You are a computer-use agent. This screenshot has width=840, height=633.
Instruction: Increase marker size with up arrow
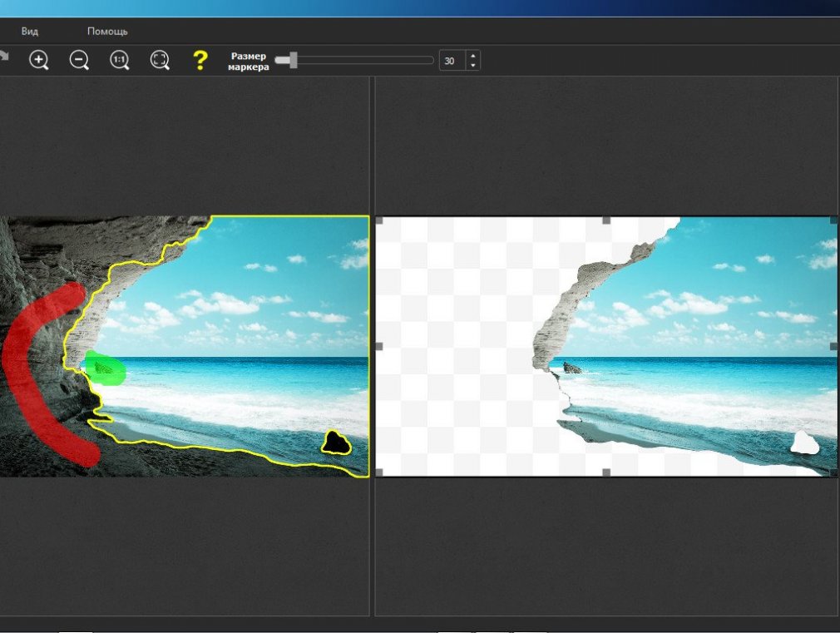[473, 56]
